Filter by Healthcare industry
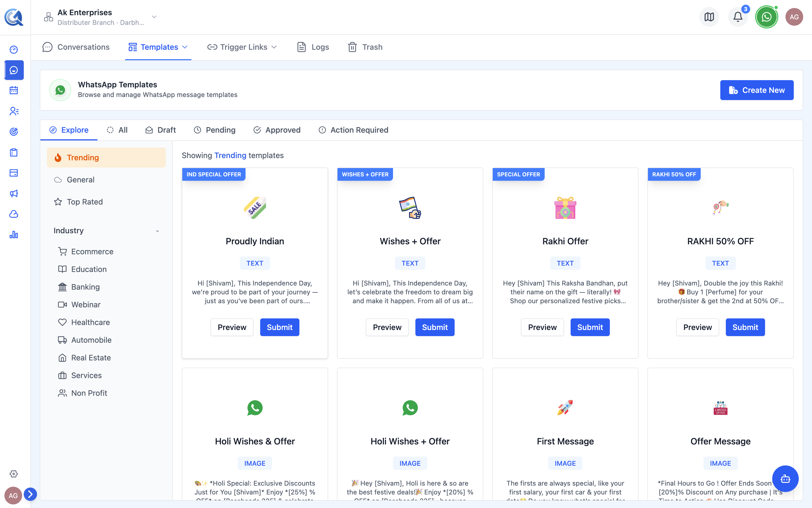812x508 pixels. [x=84, y=323]
